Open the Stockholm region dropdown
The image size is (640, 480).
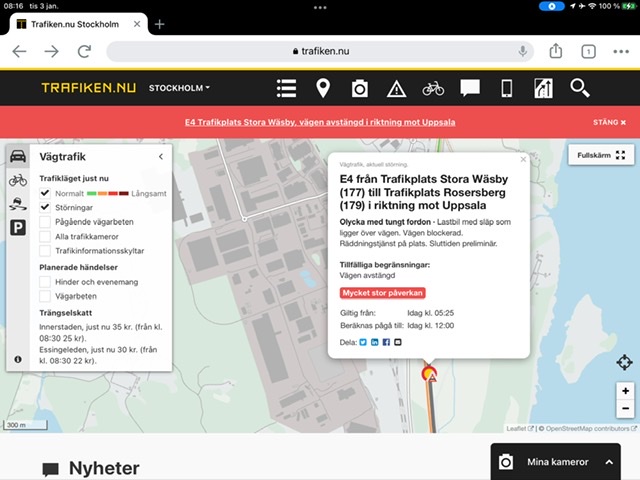179,88
